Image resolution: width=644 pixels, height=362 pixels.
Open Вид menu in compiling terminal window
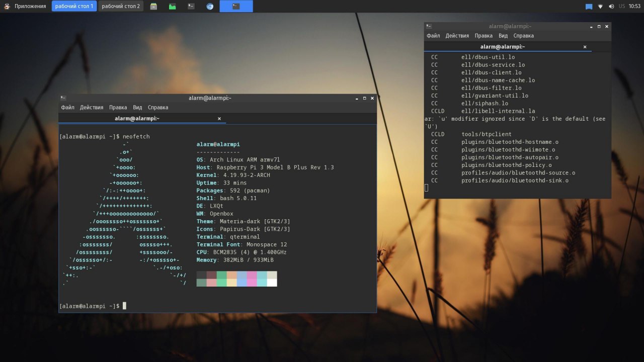click(503, 36)
